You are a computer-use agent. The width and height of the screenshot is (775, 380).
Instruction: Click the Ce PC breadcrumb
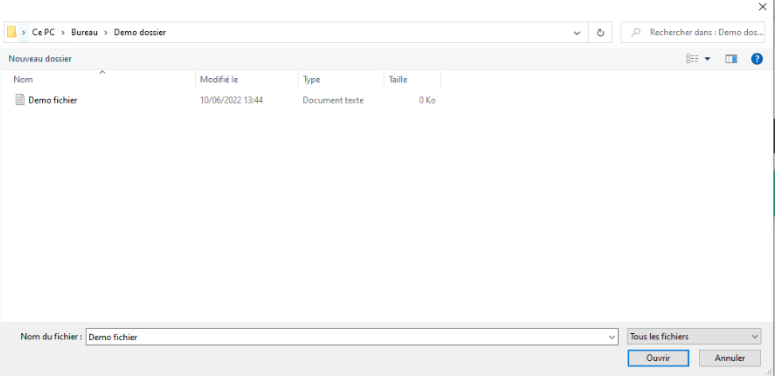pos(43,33)
